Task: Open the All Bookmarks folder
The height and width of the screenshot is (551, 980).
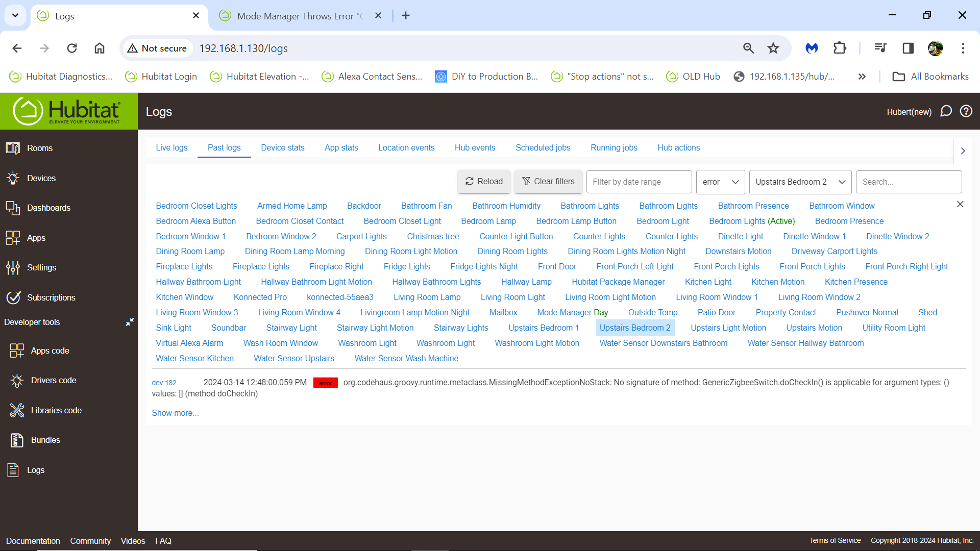Action: point(930,77)
